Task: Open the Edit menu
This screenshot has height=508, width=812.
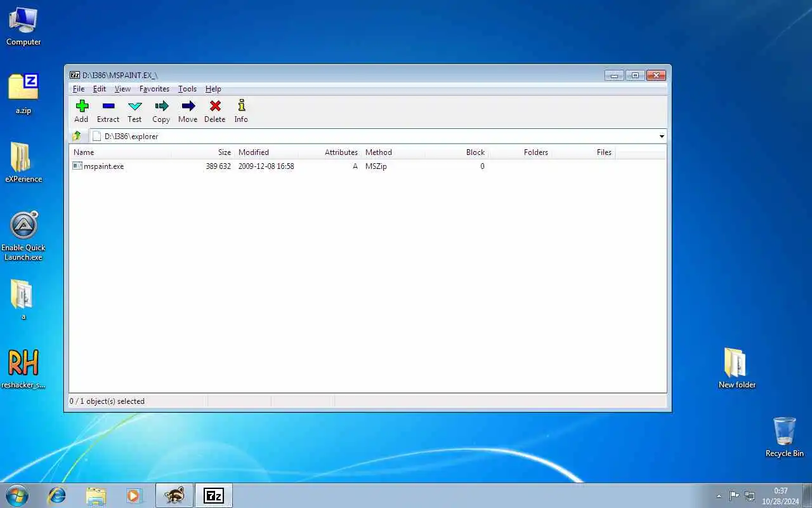Action: pos(100,89)
